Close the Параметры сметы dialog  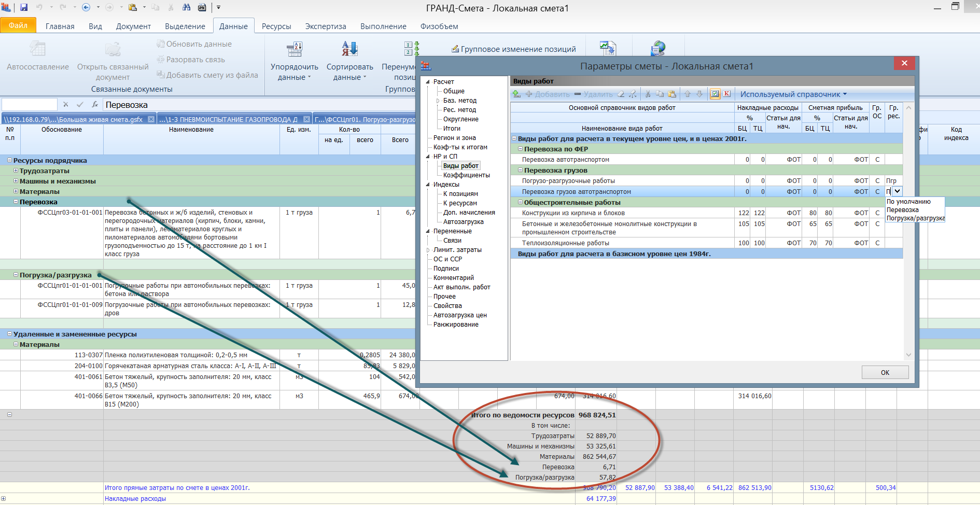point(904,63)
